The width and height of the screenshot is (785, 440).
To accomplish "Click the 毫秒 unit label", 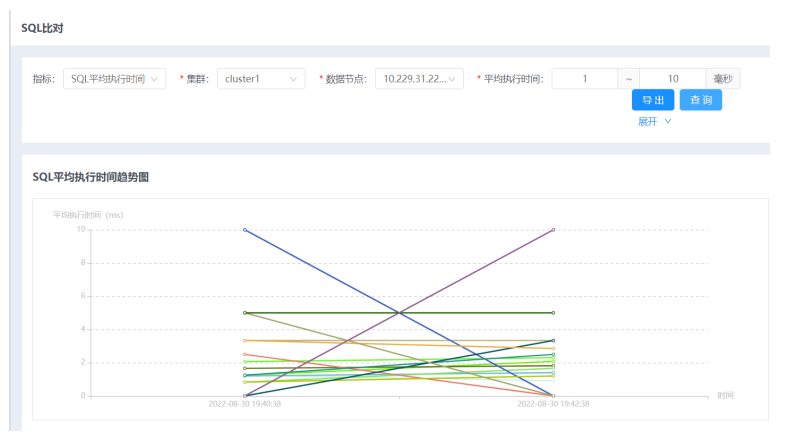I will tap(722, 79).
